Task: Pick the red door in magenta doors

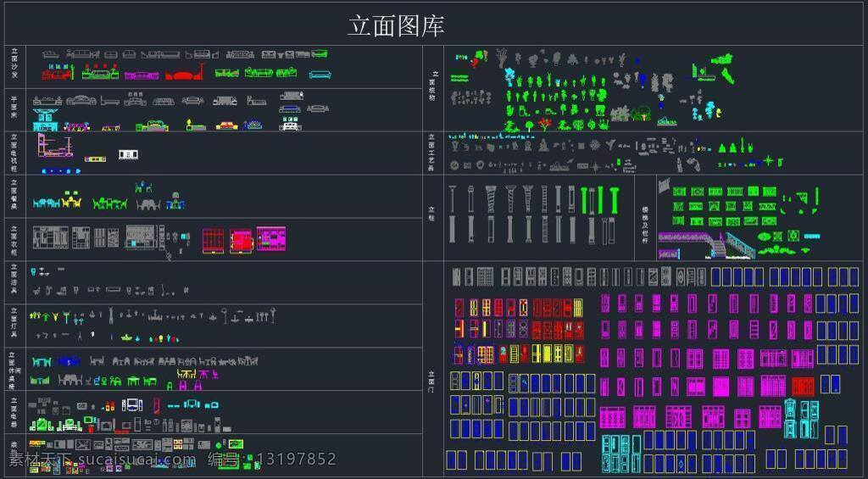Action: coord(803,386)
